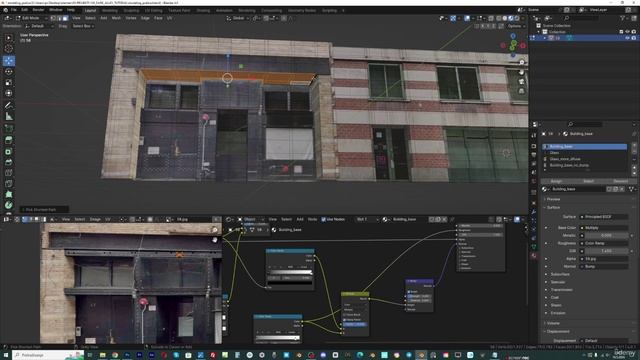The width and height of the screenshot is (640, 360).
Task: Enable edge select mode
Action: [60, 18]
